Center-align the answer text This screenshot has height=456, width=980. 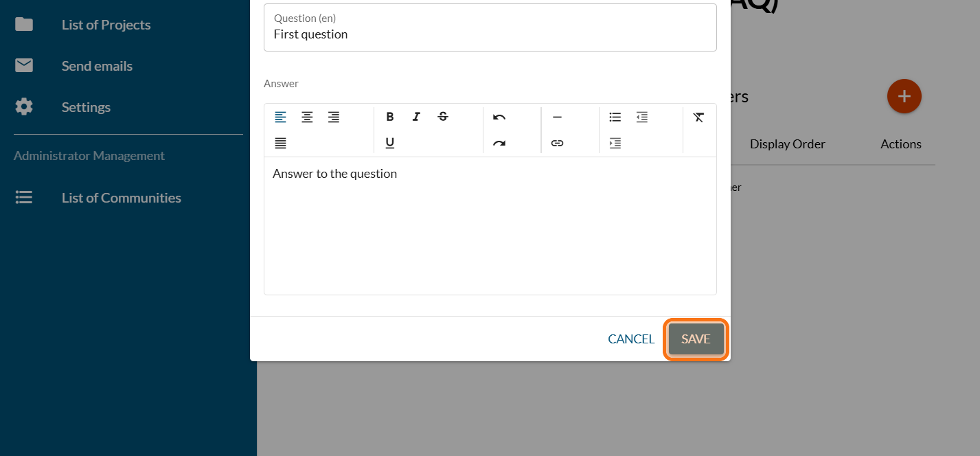click(307, 117)
